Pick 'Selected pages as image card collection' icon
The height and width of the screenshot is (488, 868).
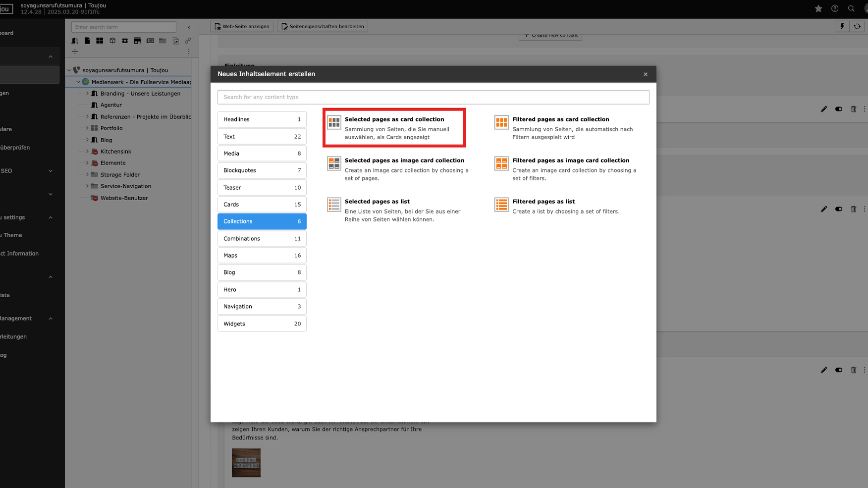point(334,163)
